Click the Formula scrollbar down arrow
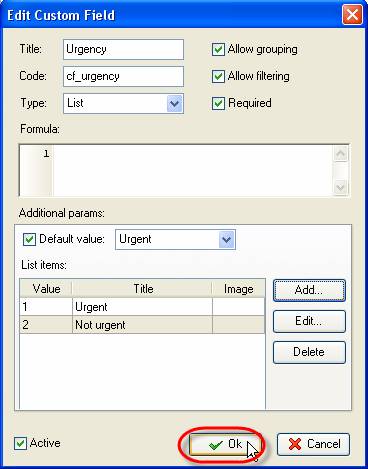The width and height of the screenshot is (368, 469). pos(341,187)
